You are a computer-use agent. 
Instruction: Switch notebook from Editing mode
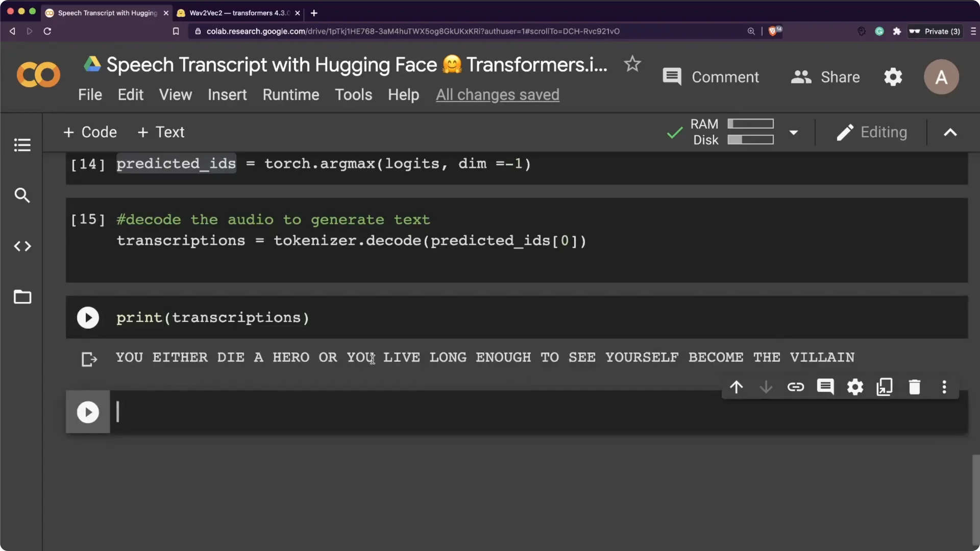tap(872, 132)
